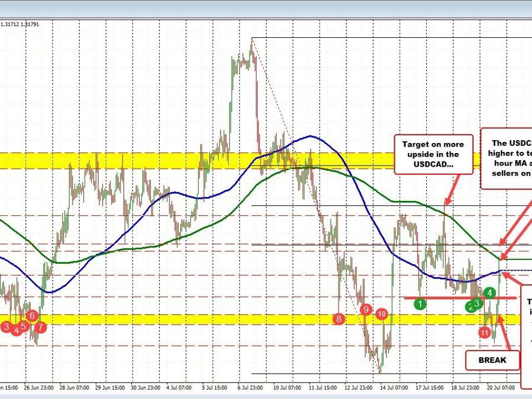Select the 'Target on more upside' annotation box
Screen dimensions: 532x399
click(433, 154)
